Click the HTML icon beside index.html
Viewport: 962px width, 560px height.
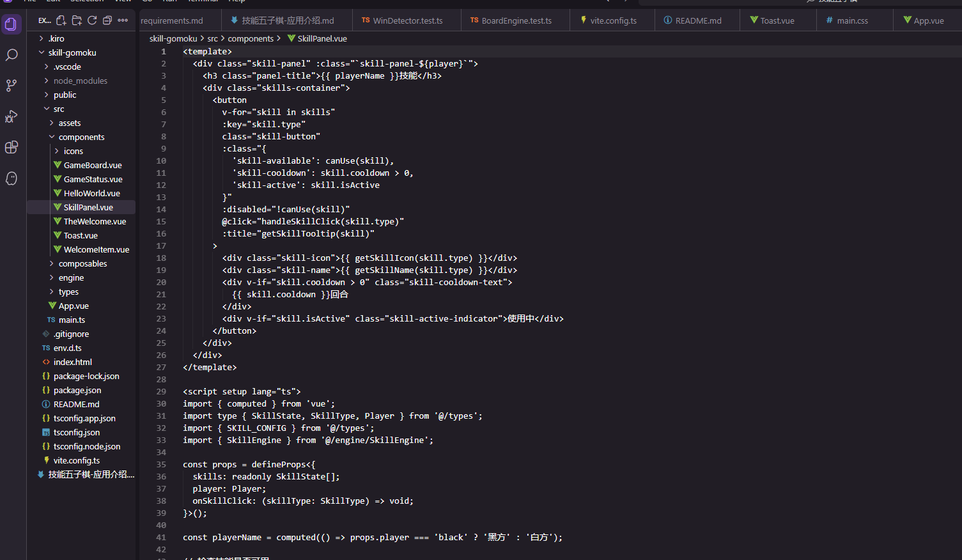click(x=46, y=362)
